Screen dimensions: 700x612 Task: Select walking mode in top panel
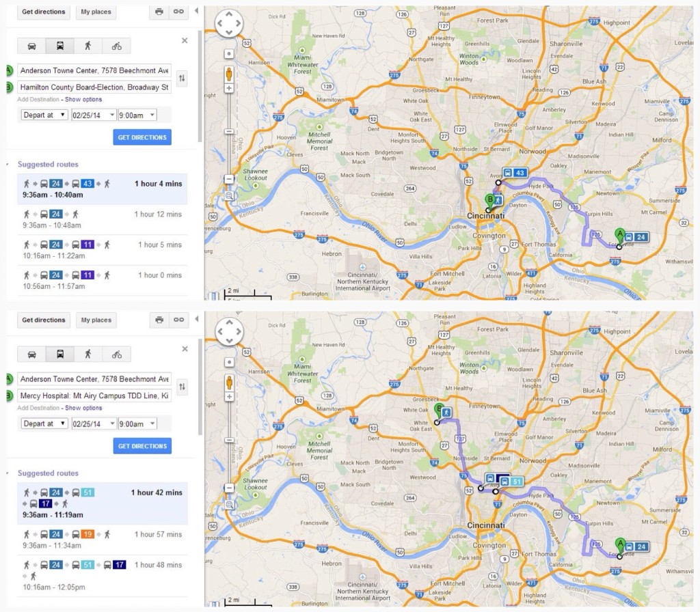(x=88, y=46)
